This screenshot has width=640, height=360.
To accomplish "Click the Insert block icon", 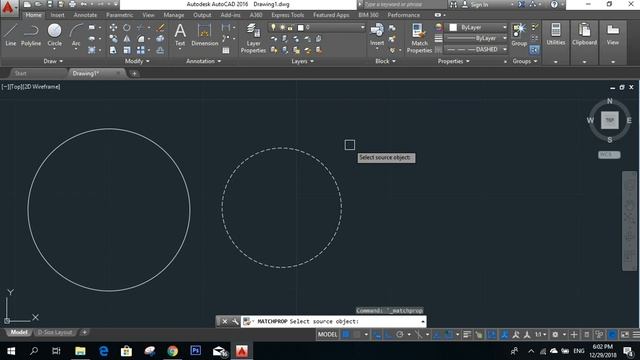I will coord(377,34).
